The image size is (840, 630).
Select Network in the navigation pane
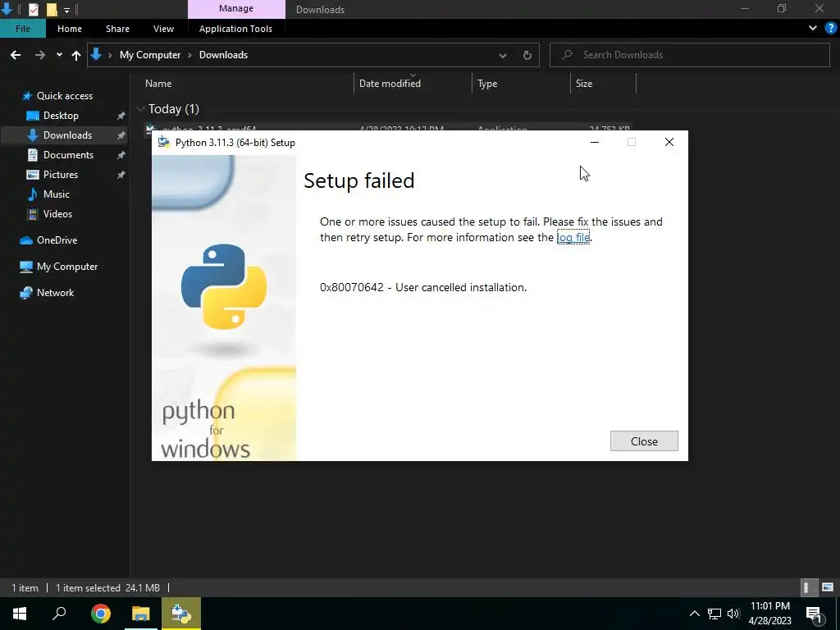[55, 293]
